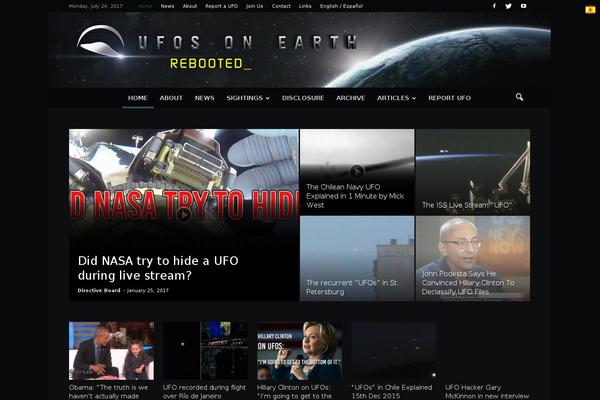Open 'UFOs in Chile Explained' headline text
Image resolution: width=600 pixels, height=400 pixels.
point(391,392)
